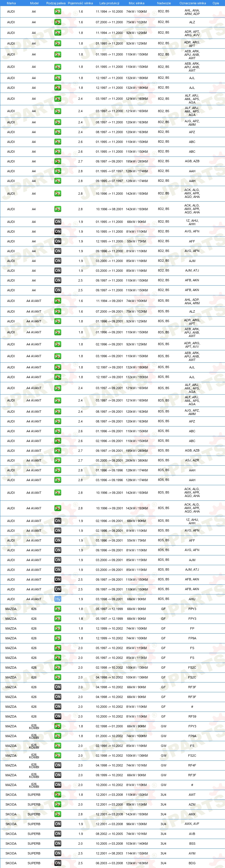Click engine code cell ASJ, AZR
The image size is (225, 868).
[192, 460]
